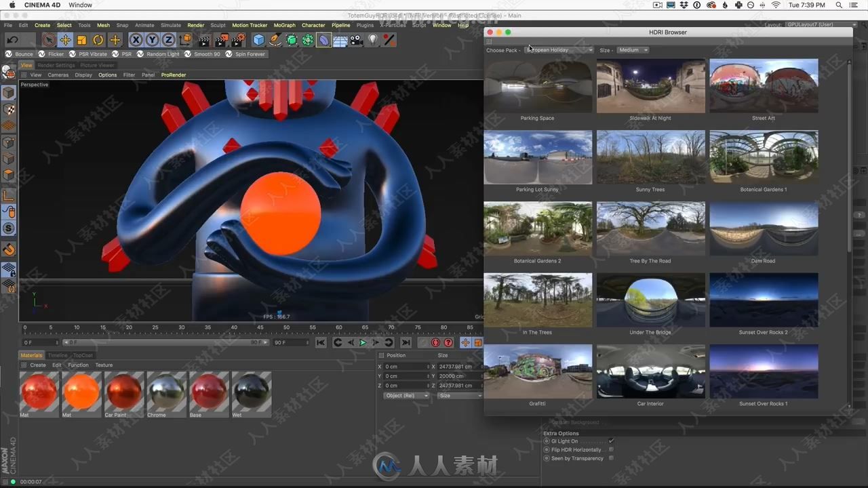
Task: Click frame 45 on timeline ruler
Action: point(260,328)
